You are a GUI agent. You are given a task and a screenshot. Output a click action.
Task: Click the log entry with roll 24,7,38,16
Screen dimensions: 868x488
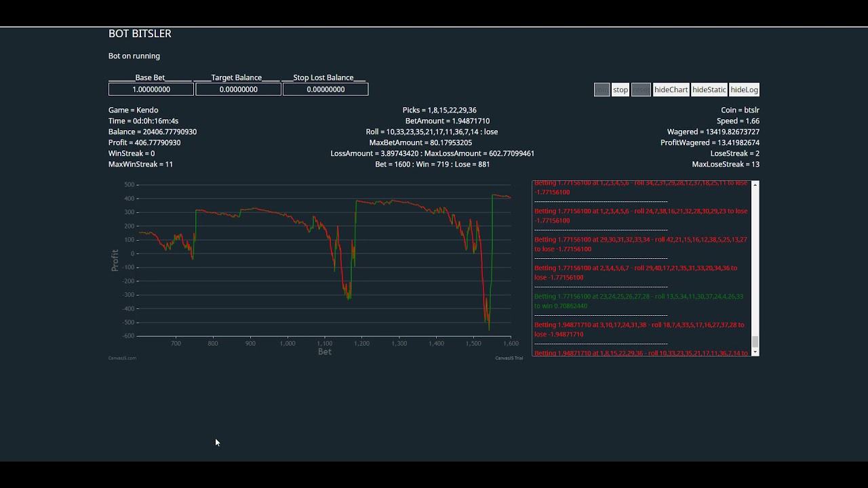point(641,216)
